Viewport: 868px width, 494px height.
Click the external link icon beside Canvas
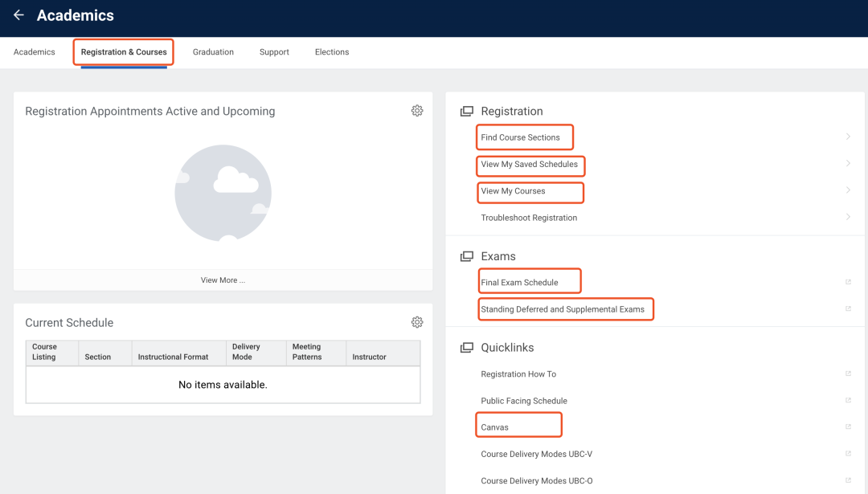pyautogui.click(x=848, y=427)
